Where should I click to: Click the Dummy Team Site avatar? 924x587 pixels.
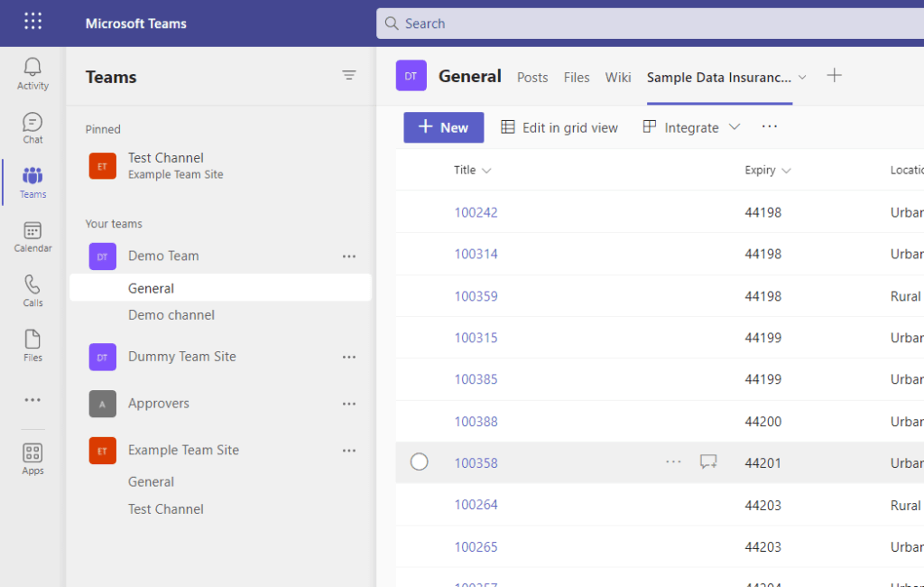coord(103,357)
